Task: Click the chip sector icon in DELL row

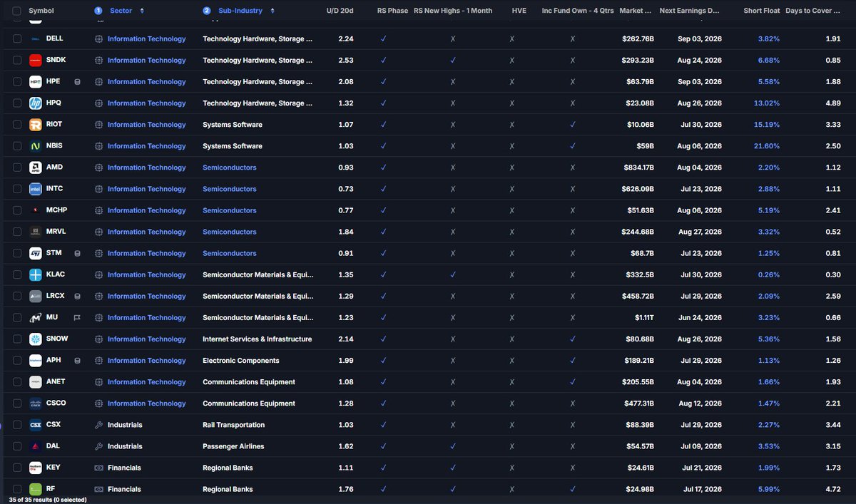Action: point(98,39)
